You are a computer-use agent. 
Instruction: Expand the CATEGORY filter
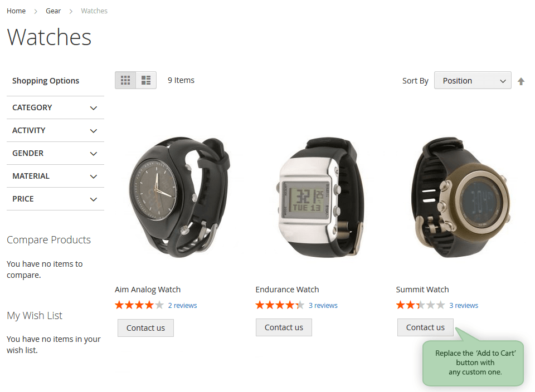[x=55, y=107]
